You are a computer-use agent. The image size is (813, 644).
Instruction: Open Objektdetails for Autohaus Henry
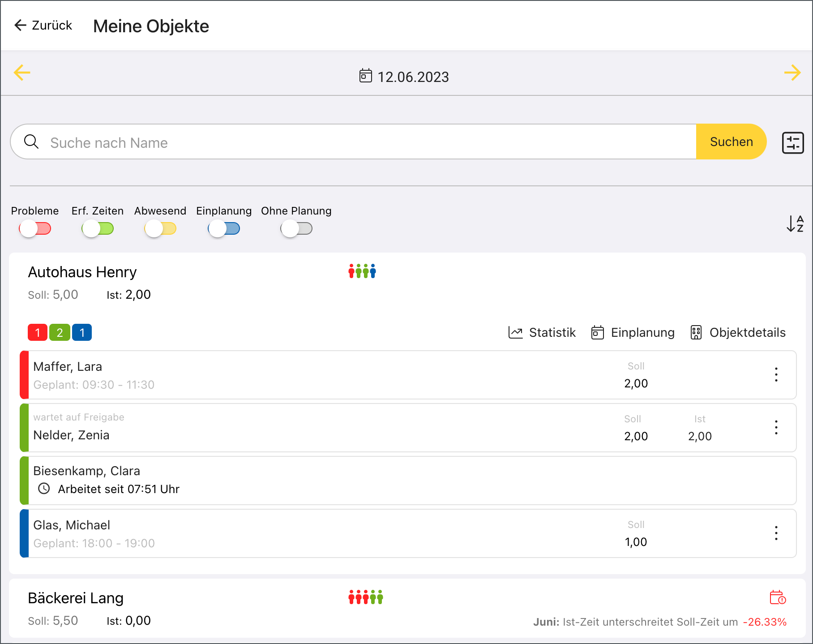click(x=738, y=332)
